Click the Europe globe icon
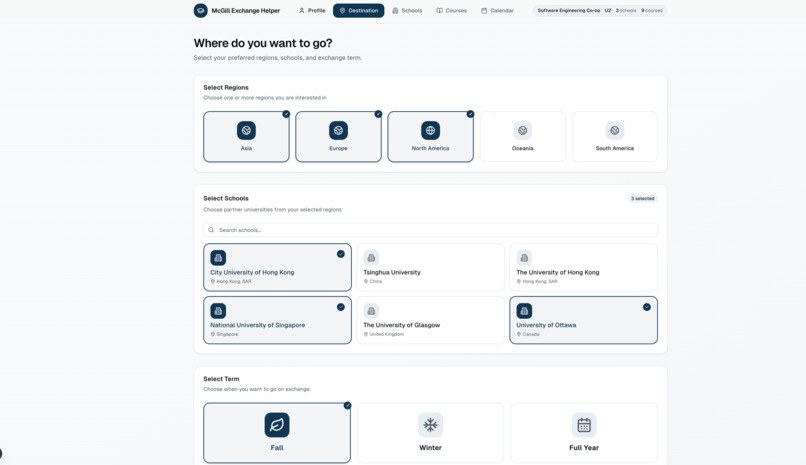The image size is (806, 465). coord(338,131)
